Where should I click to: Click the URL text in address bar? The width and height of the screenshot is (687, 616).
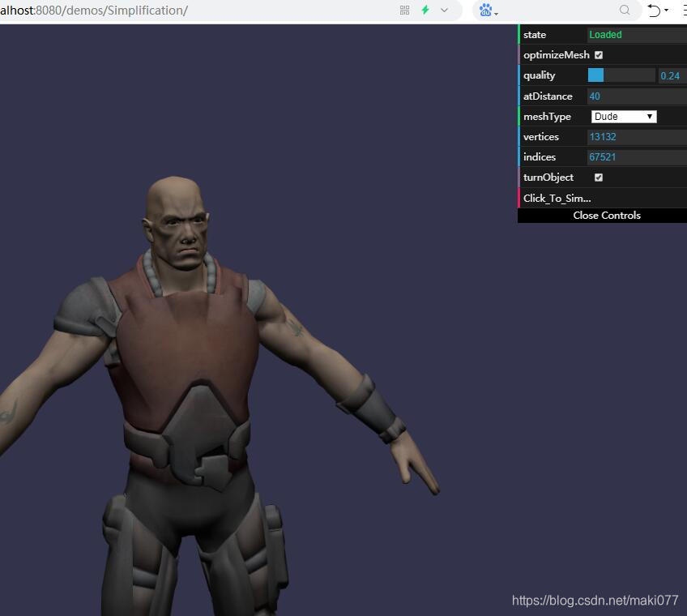94,10
